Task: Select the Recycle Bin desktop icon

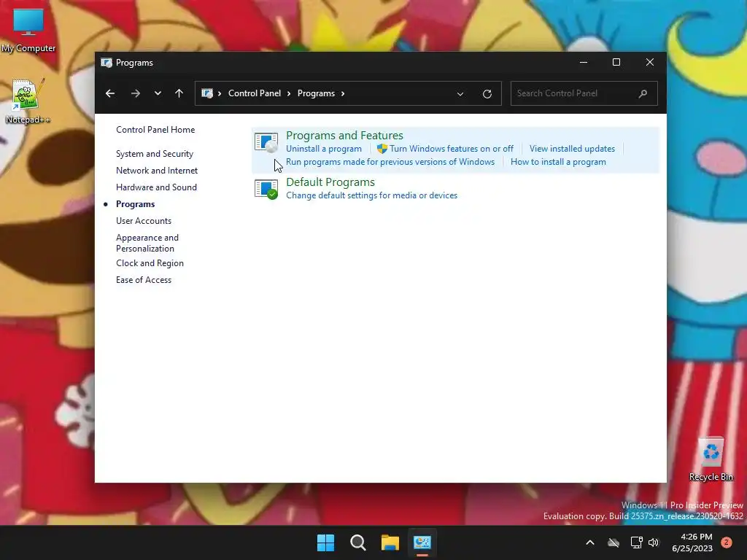Action: point(711,459)
